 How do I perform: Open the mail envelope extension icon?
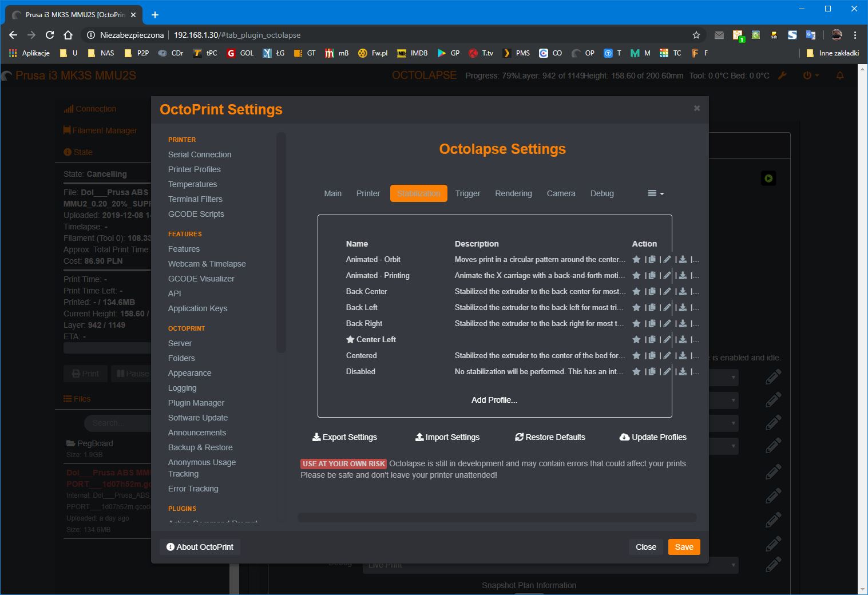(719, 35)
